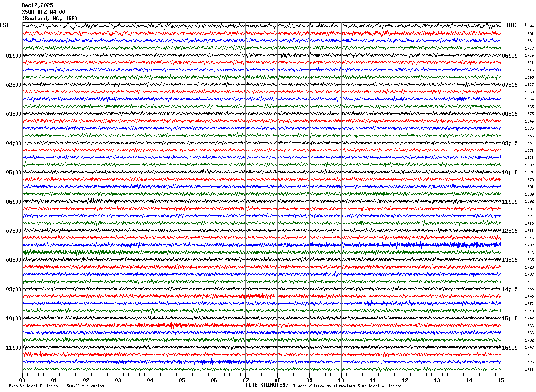
Task: Click the 07:15 UTC time label
Action: coord(510,85)
